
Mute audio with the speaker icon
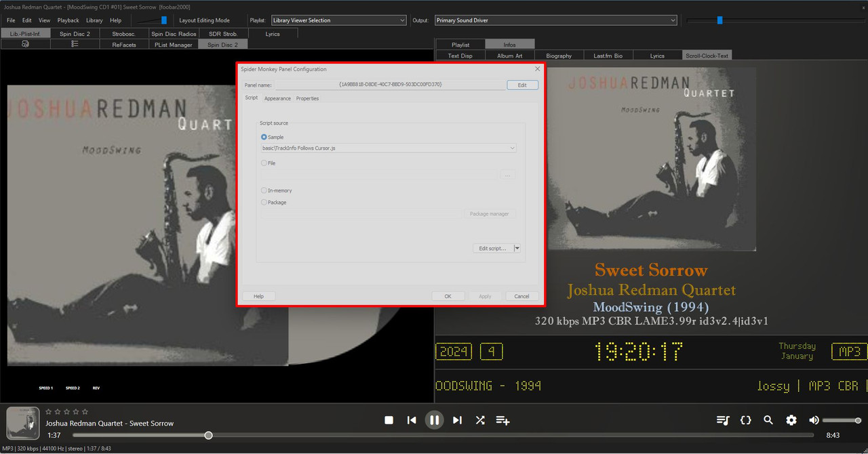814,420
